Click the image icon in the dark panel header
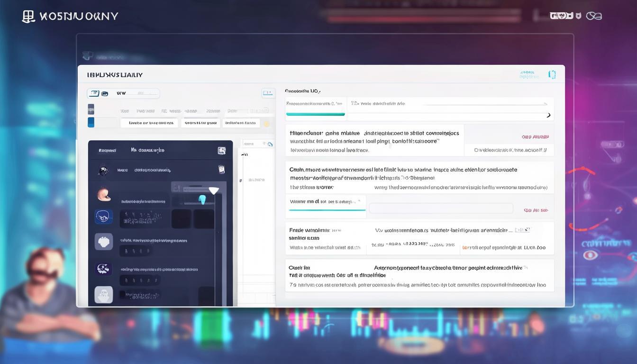Screen dimensions: 637x364 click(221, 151)
